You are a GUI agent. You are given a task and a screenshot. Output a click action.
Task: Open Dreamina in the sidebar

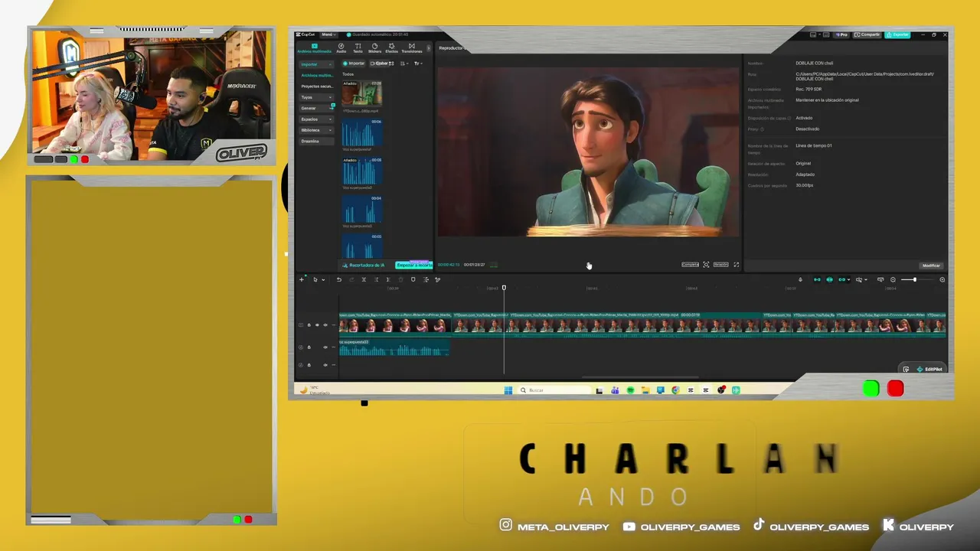(316, 141)
